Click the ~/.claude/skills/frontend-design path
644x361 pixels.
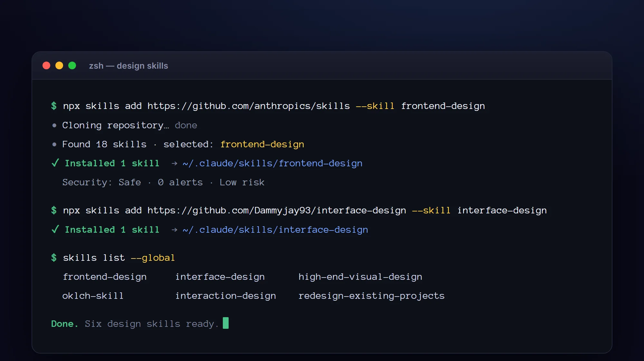272,163
